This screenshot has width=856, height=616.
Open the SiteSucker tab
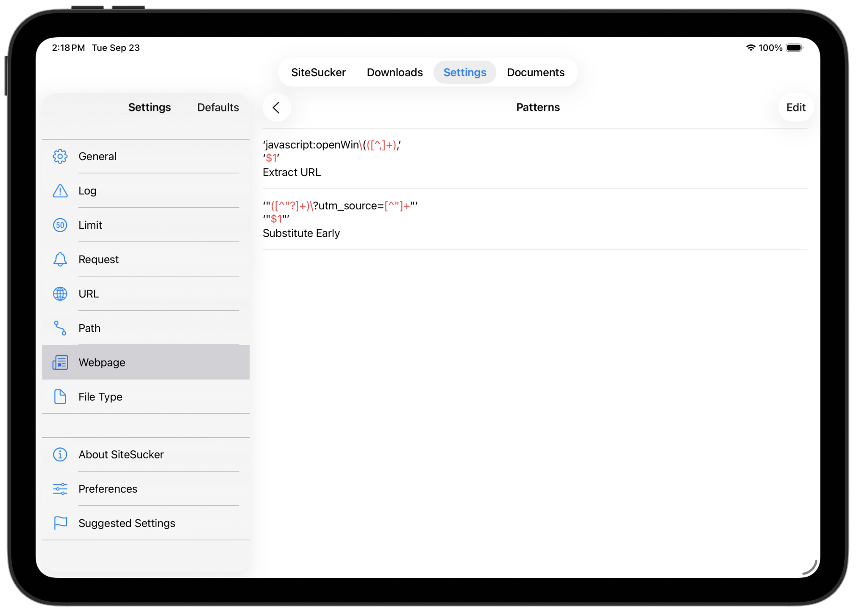click(x=318, y=72)
